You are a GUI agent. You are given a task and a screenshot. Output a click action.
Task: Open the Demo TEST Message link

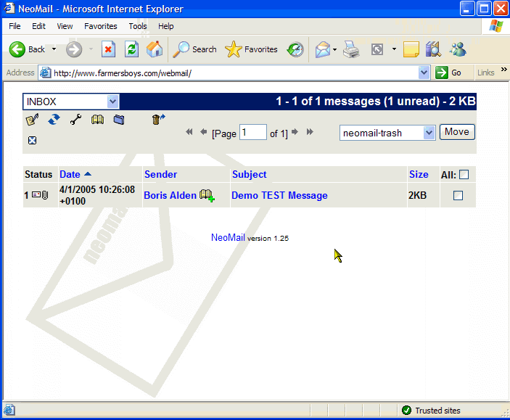coord(279,196)
